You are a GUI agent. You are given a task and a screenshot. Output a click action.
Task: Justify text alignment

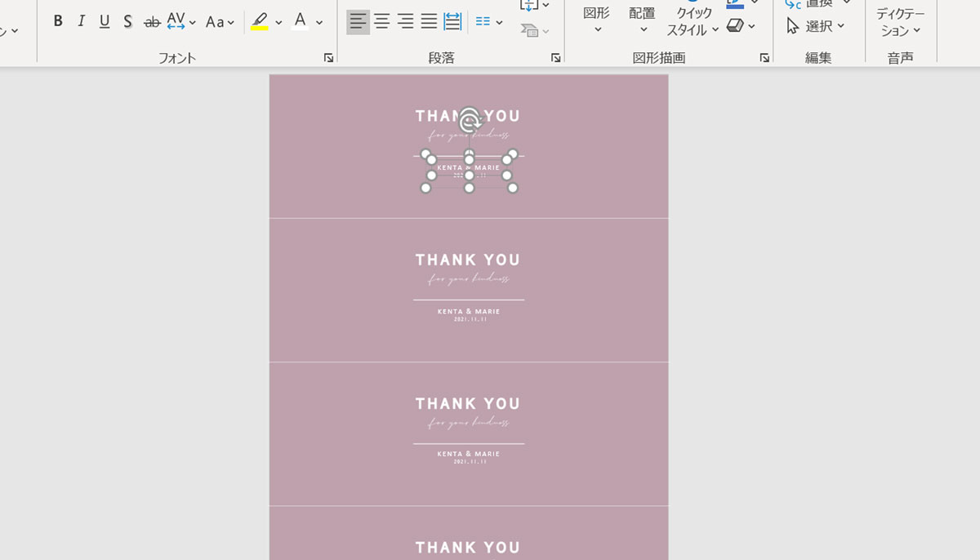[x=429, y=22]
